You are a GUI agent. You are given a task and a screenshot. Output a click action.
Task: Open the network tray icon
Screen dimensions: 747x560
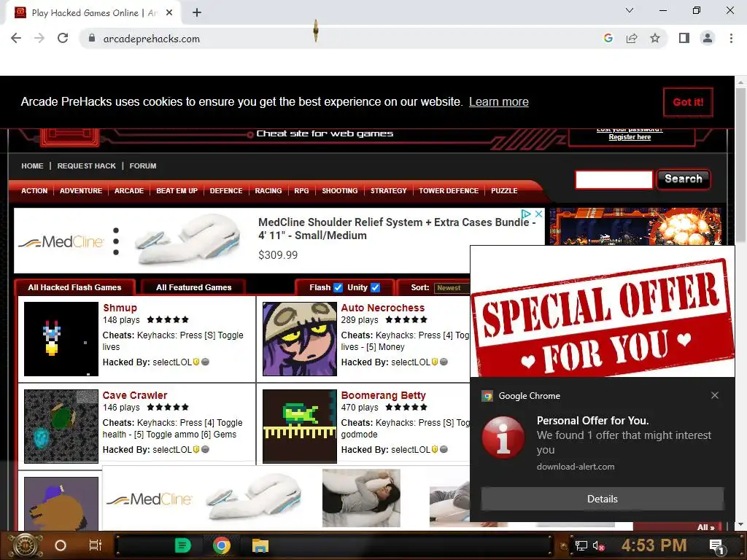[581, 545]
